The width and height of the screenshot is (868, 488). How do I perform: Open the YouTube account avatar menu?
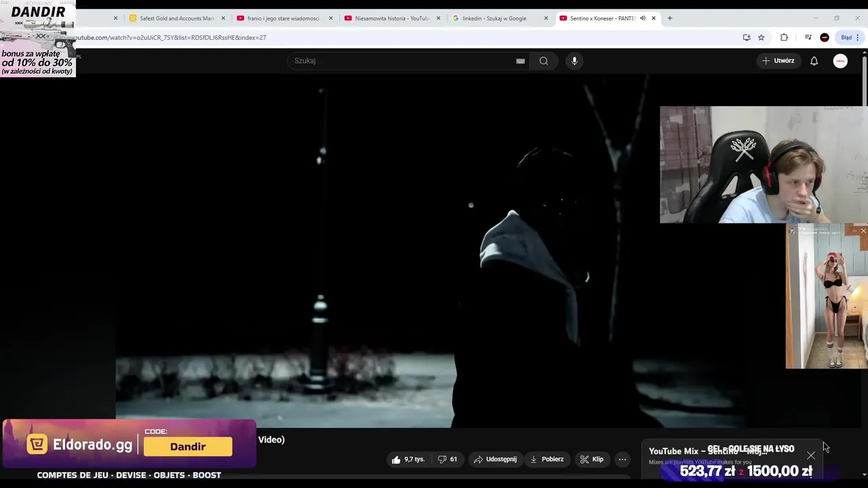pyautogui.click(x=840, y=61)
